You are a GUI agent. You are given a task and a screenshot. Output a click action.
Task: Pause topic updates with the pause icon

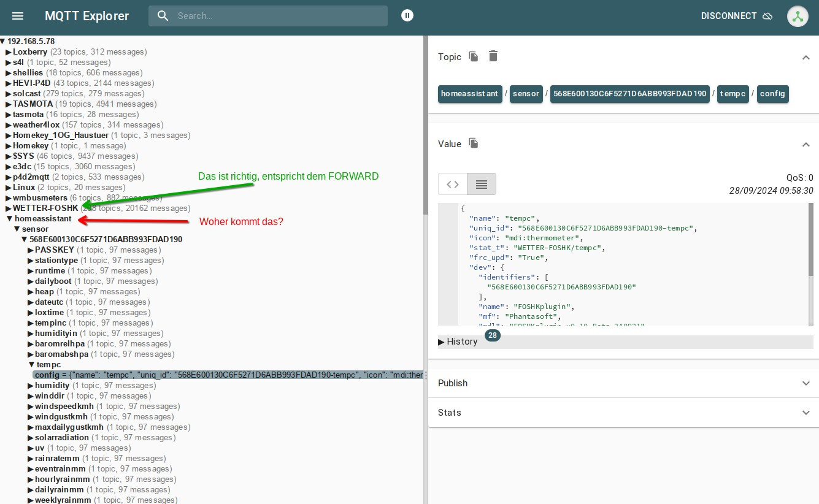407,15
